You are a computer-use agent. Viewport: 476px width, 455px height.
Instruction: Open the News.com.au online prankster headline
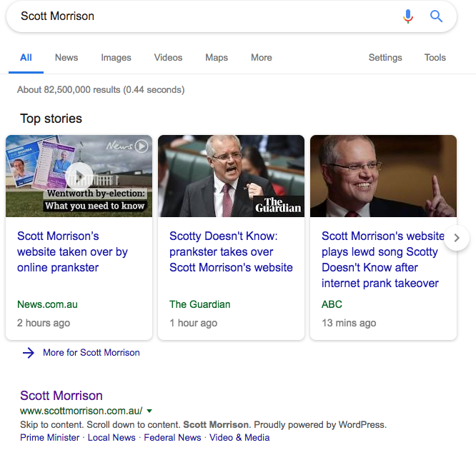(x=72, y=252)
